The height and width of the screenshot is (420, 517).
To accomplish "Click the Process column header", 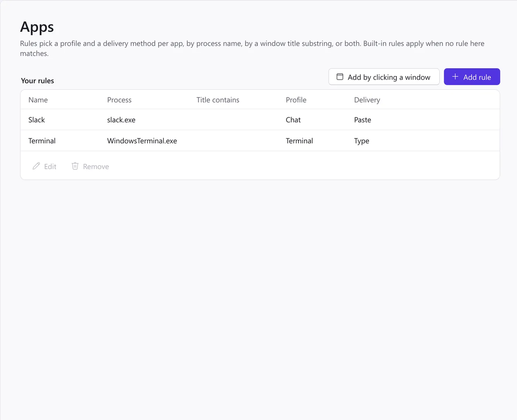I will tap(119, 100).
